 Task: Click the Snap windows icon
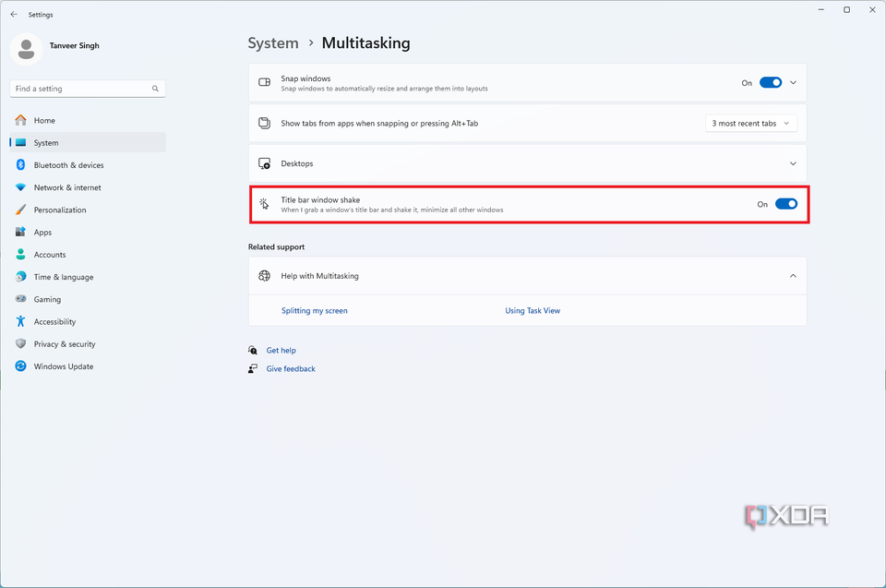[265, 82]
